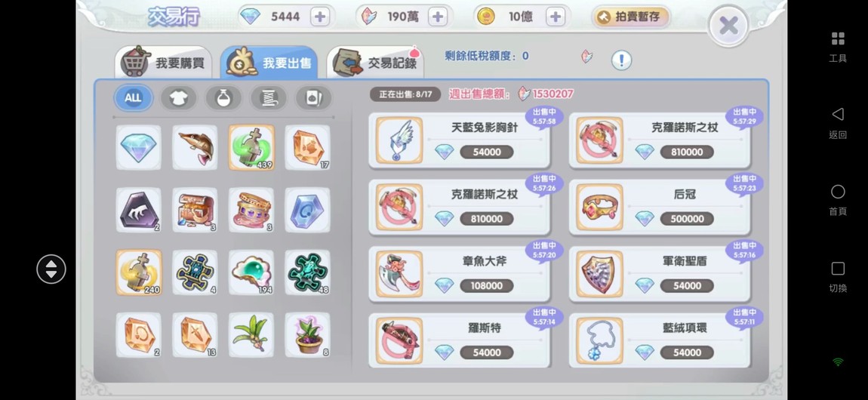The width and height of the screenshot is (868, 400).
Task: Open the 章魚大斧 sale listing
Action: pyautogui.click(x=459, y=274)
